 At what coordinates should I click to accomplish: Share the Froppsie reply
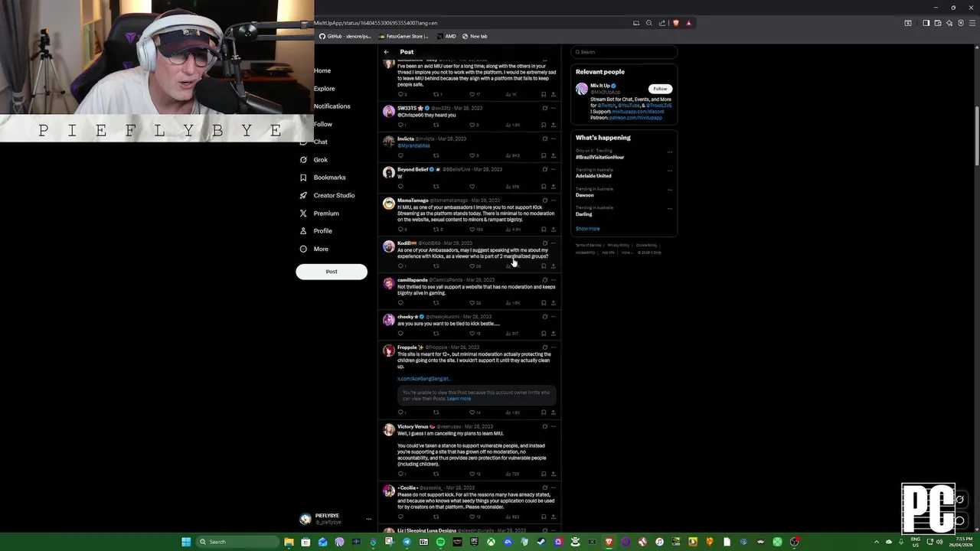click(553, 412)
